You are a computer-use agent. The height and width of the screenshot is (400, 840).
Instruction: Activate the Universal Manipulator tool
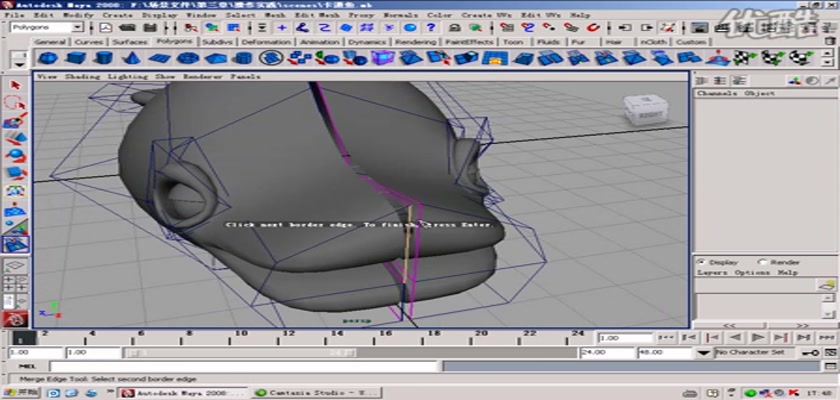pyautogui.click(x=15, y=191)
